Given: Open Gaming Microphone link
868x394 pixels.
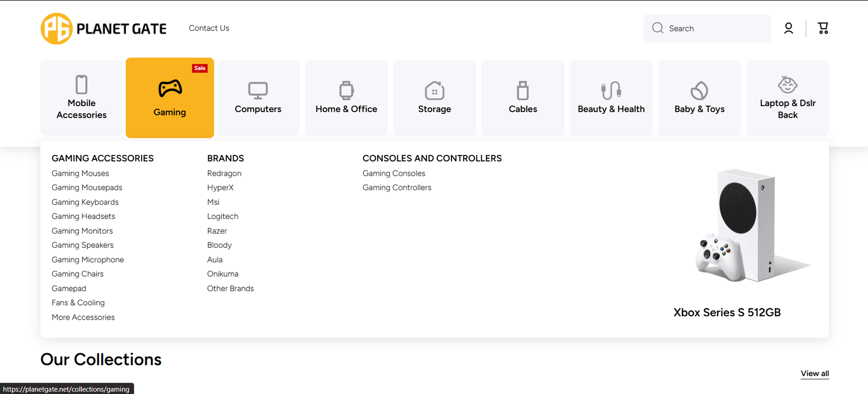Looking at the screenshot, I should point(88,260).
